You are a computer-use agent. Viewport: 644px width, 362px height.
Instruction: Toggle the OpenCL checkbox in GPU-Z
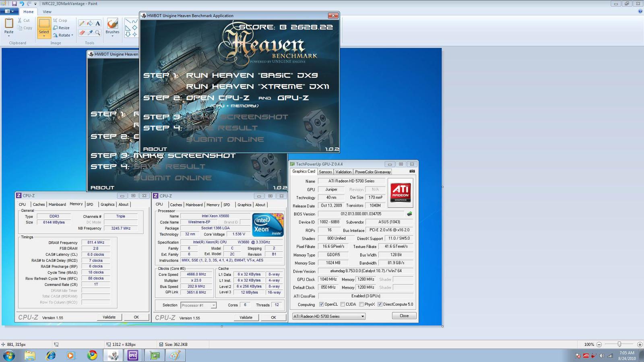pyautogui.click(x=321, y=304)
